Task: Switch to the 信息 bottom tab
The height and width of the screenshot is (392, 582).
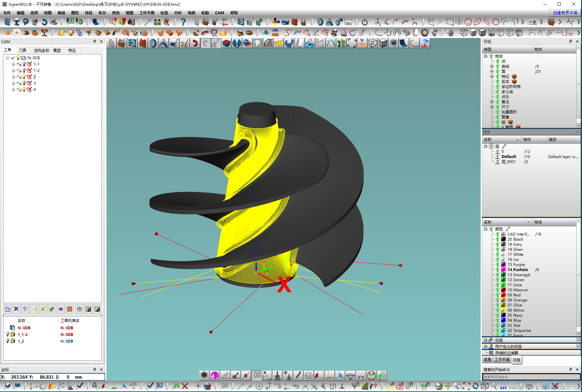Action: [x=488, y=360]
